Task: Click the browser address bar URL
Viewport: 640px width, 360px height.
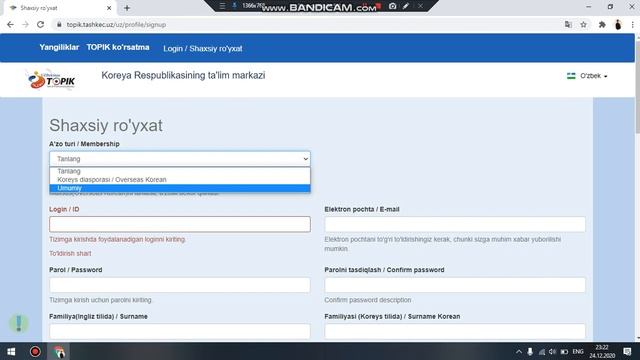Action: point(116,24)
